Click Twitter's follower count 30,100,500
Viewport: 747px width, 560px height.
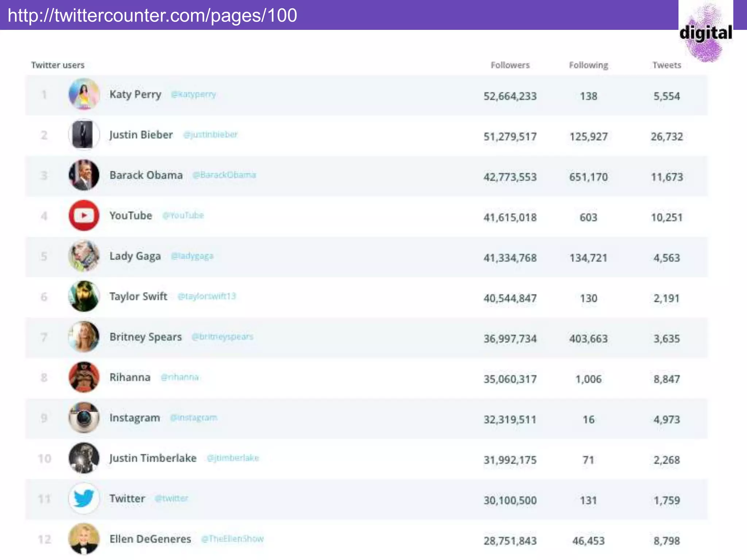click(x=510, y=501)
